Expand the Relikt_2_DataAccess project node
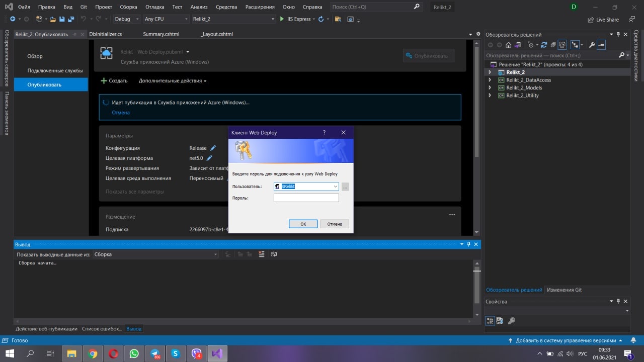Viewport: 644px width, 362px height. (490, 80)
